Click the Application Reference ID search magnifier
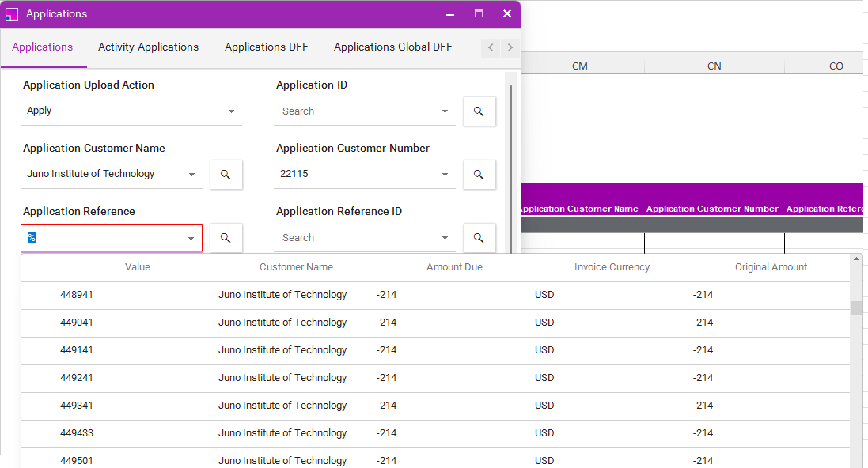The image size is (868, 468). pos(479,237)
